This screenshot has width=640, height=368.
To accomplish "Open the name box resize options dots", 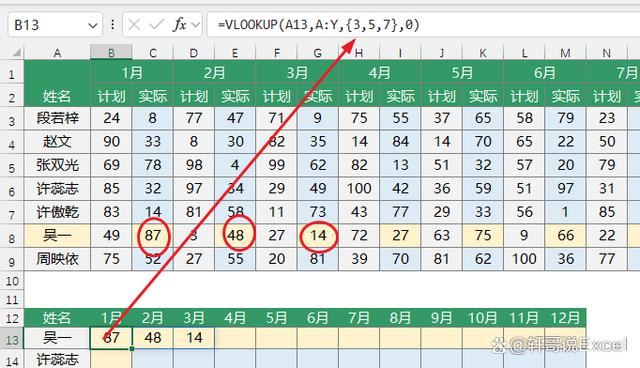I will [x=112, y=25].
